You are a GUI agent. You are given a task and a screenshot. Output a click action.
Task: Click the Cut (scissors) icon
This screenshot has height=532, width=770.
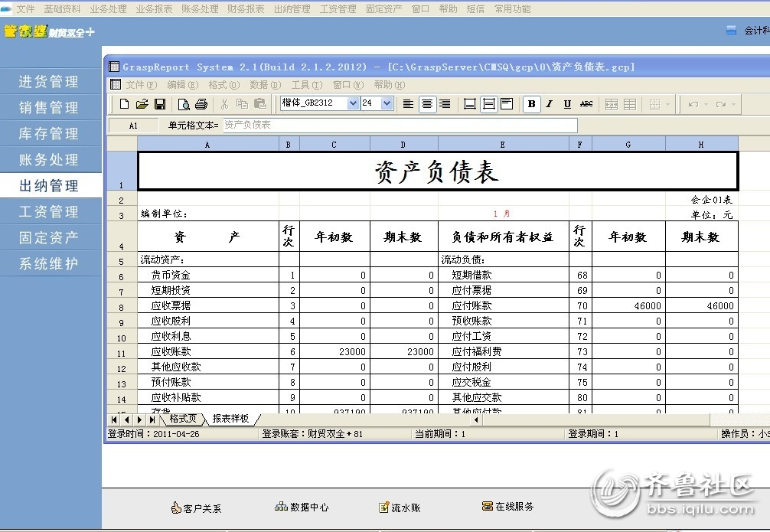[x=223, y=104]
